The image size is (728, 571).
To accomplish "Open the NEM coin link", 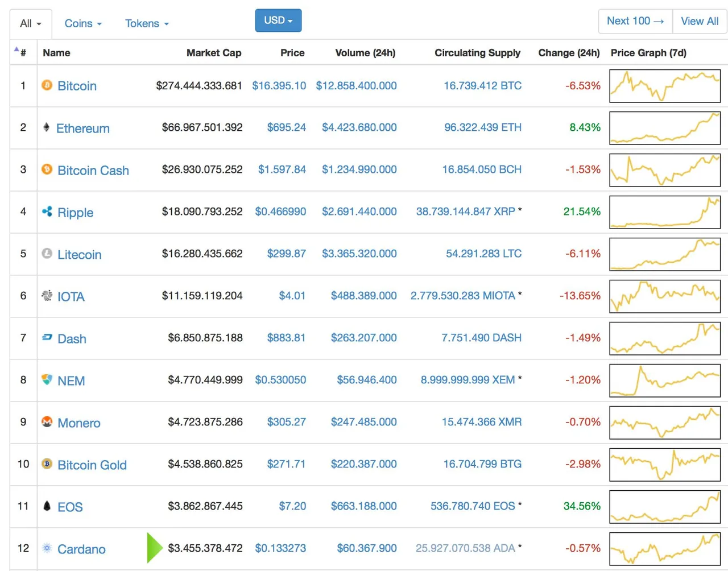I will click(x=71, y=381).
